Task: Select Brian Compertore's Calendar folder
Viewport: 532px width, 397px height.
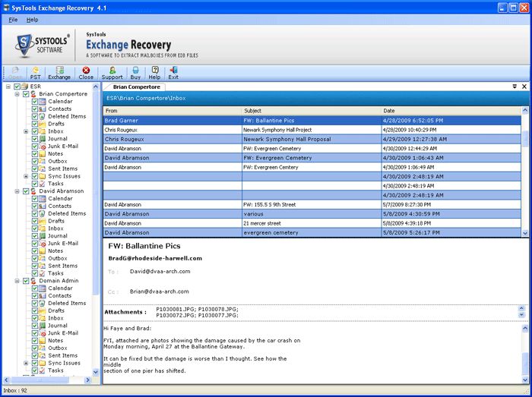Action: 60,101
